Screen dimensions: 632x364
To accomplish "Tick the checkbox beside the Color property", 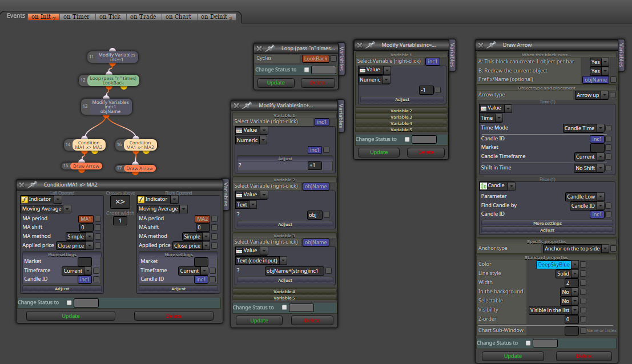I will coord(583,265).
